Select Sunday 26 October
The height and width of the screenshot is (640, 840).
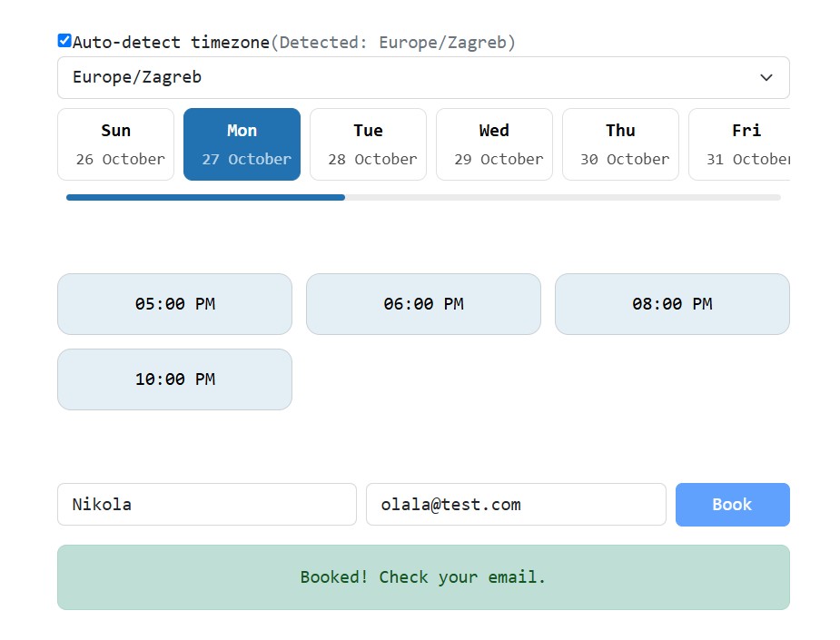(x=115, y=143)
